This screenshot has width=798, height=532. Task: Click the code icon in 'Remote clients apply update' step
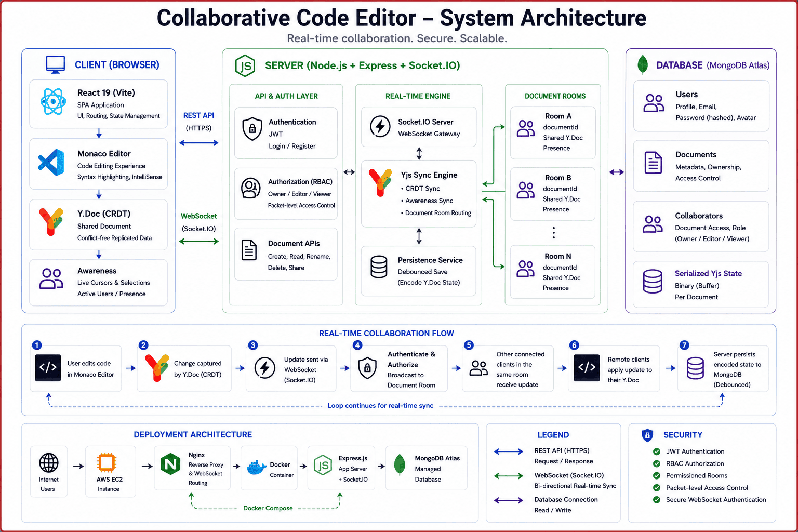pyautogui.click(x=587, y=368)
